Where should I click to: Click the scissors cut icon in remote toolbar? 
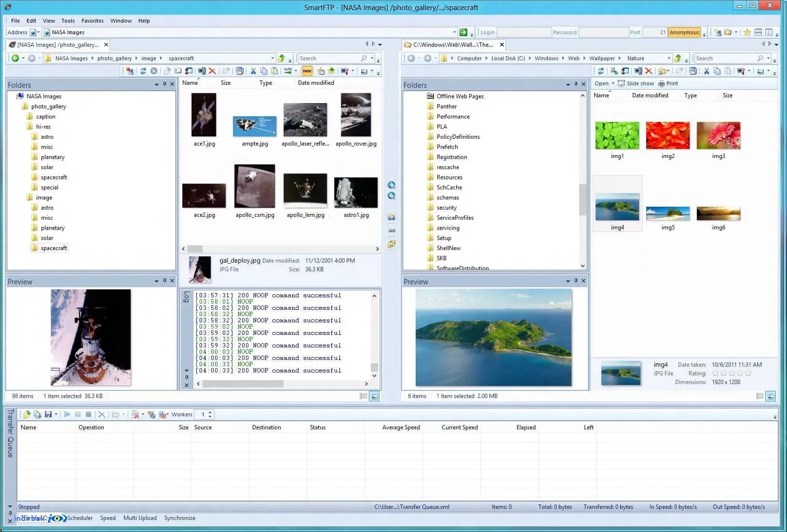pos(253,71)
